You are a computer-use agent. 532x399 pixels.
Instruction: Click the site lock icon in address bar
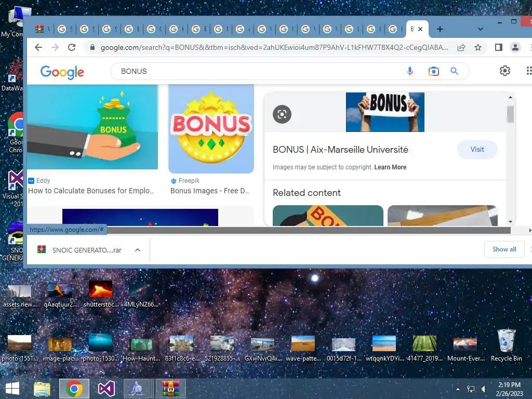click(x=92, y=47)
